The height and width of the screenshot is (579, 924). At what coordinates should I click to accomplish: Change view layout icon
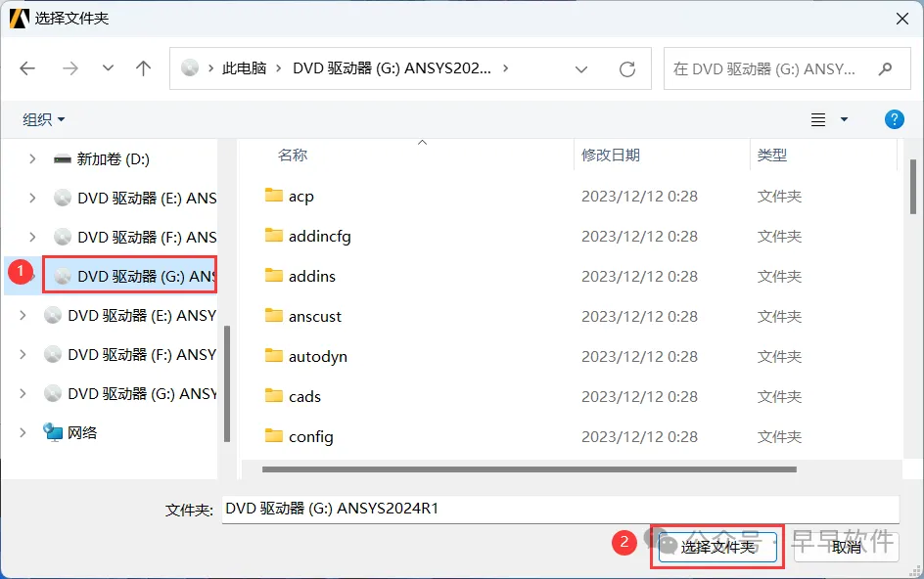pyautogui.click(x=818, y=119)
